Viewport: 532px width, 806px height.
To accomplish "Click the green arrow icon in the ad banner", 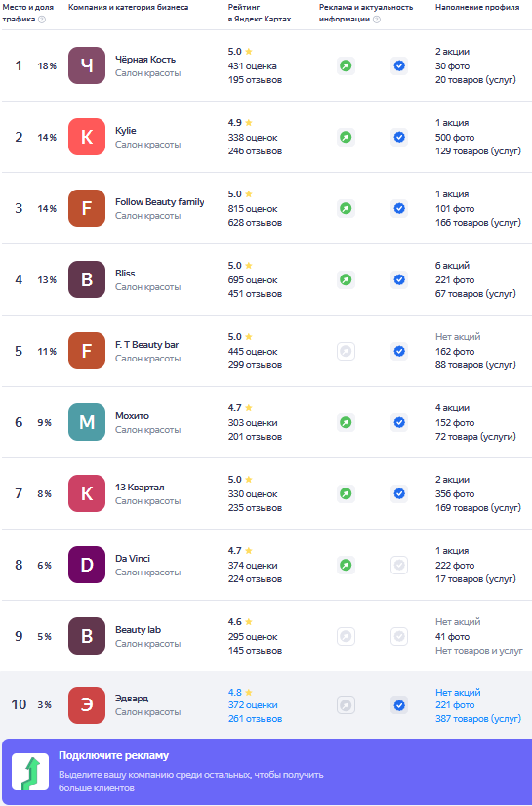I will pos(30,772).
